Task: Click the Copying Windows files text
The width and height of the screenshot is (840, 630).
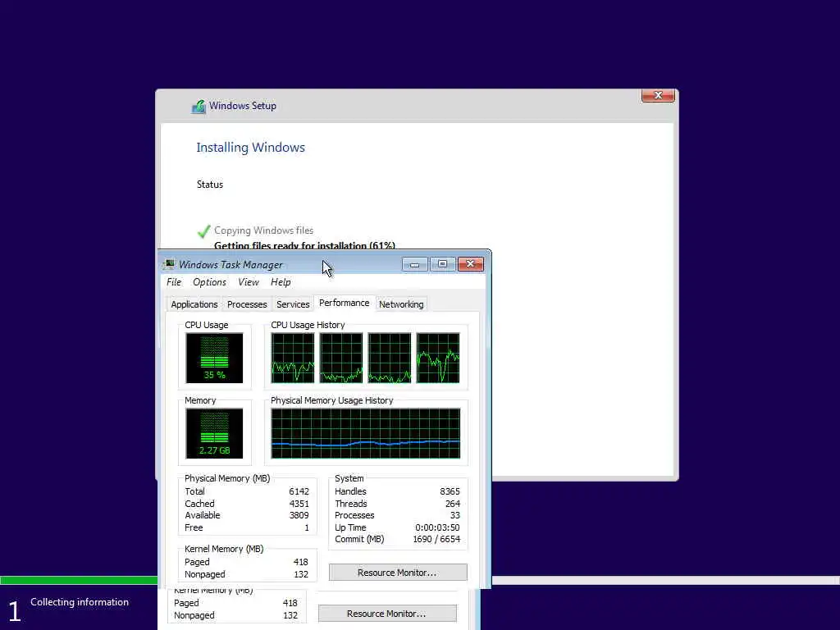Action: coord(263,231)
